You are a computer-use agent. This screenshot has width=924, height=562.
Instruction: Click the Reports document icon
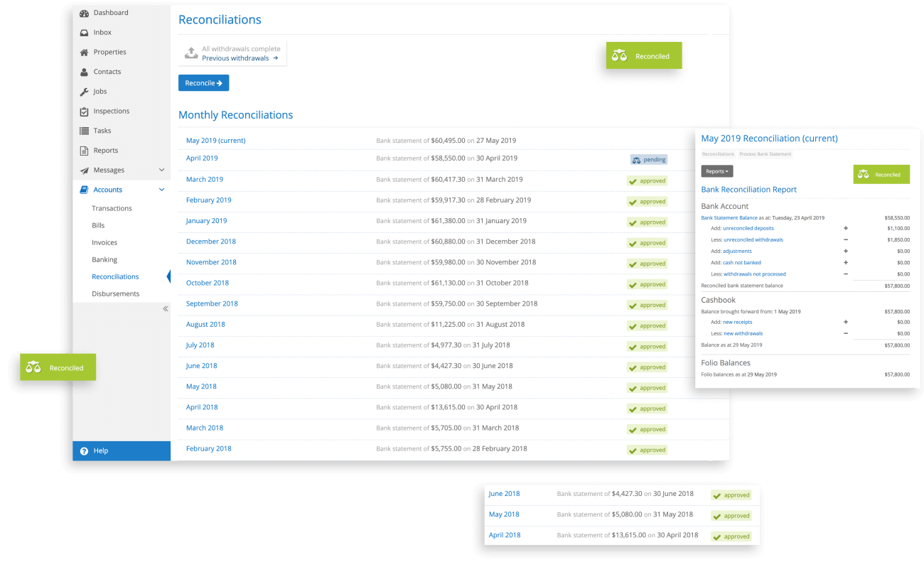click(x=84, y=151)
